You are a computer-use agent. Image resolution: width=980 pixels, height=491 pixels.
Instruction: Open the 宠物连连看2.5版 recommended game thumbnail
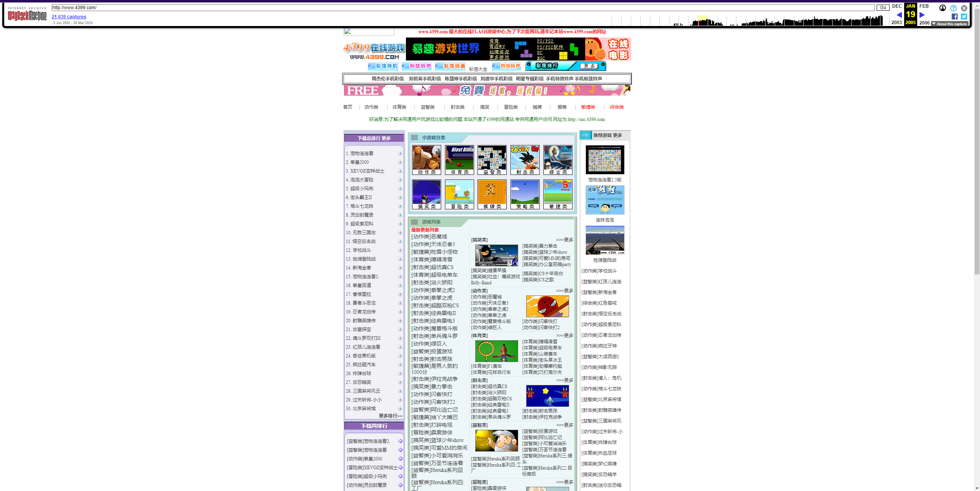pyautogui.click(x=605, y=160)
